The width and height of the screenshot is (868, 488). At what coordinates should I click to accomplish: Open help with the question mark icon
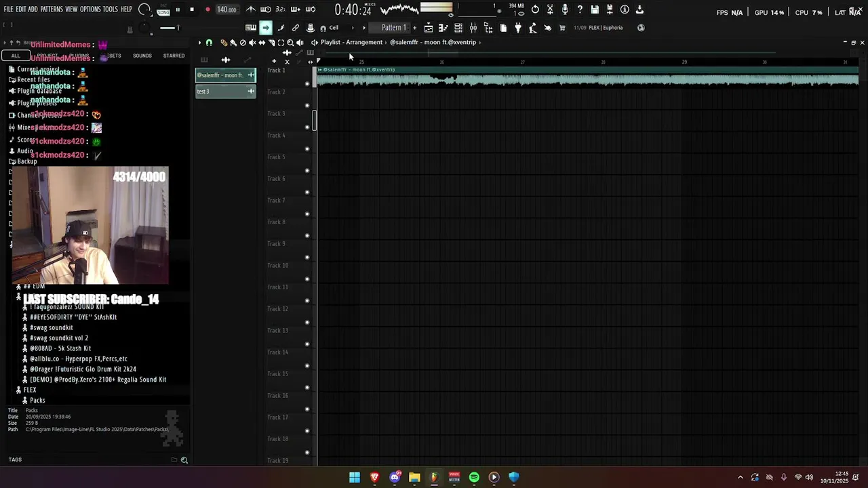point(580,9)
